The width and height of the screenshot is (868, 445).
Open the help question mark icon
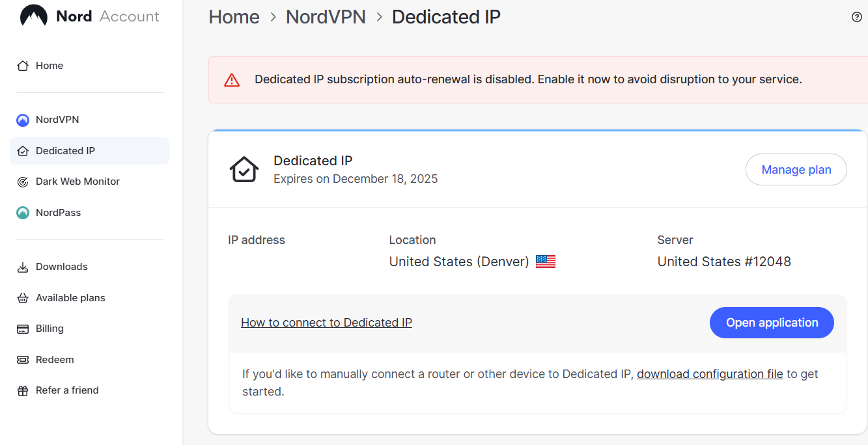pyautogui.click(x=856, y=16)
